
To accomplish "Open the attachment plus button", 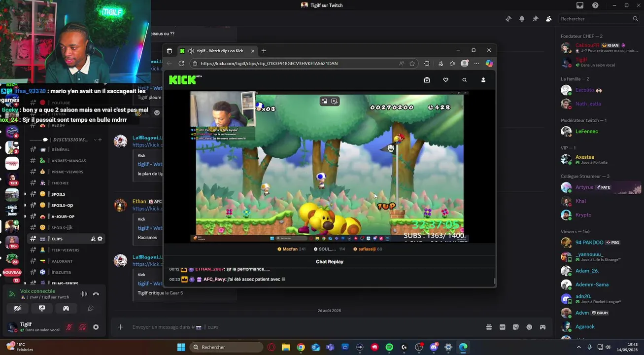I will [120, 327].
